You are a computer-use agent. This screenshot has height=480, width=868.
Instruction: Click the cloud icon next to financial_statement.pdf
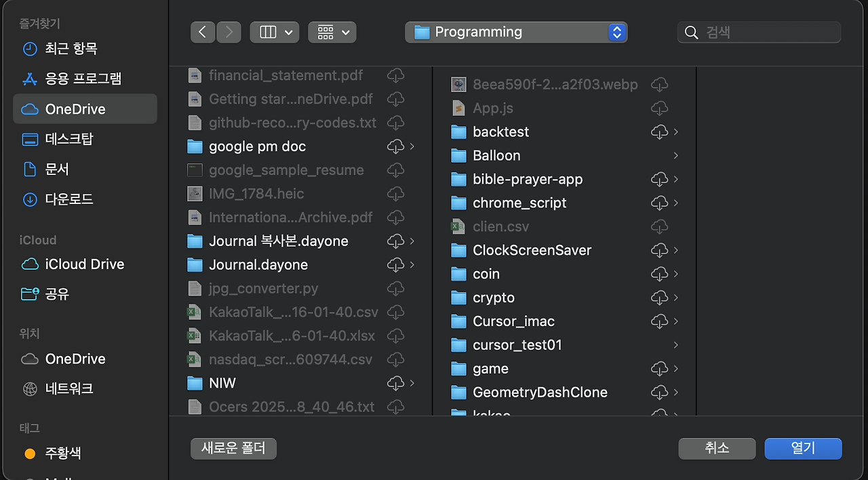(x=395, y=75)
